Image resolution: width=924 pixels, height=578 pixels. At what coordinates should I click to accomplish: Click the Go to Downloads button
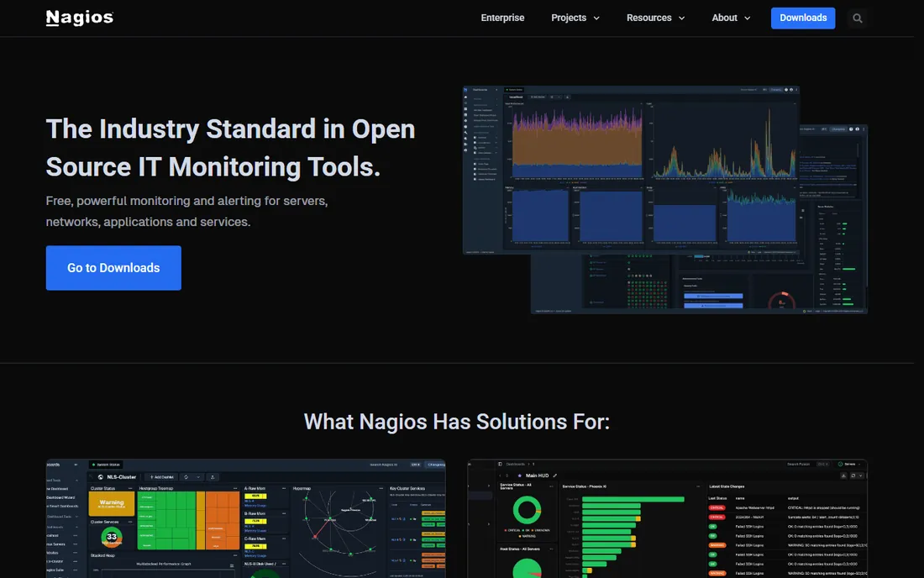[x=113, y=267]
